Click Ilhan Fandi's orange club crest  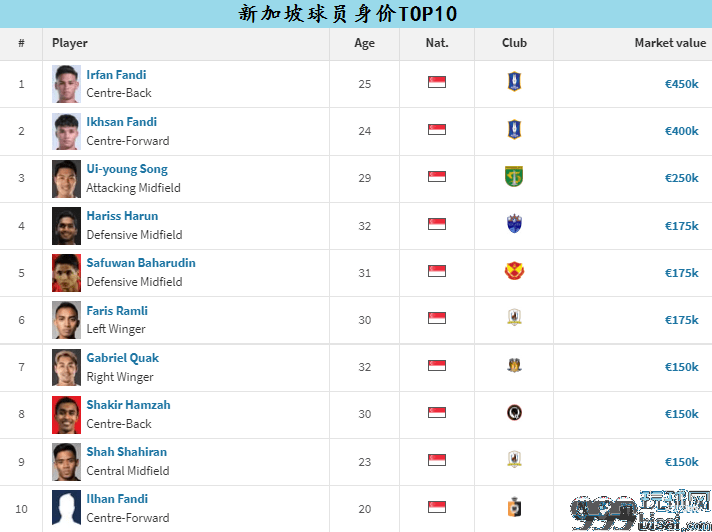[x=514, y=507]
